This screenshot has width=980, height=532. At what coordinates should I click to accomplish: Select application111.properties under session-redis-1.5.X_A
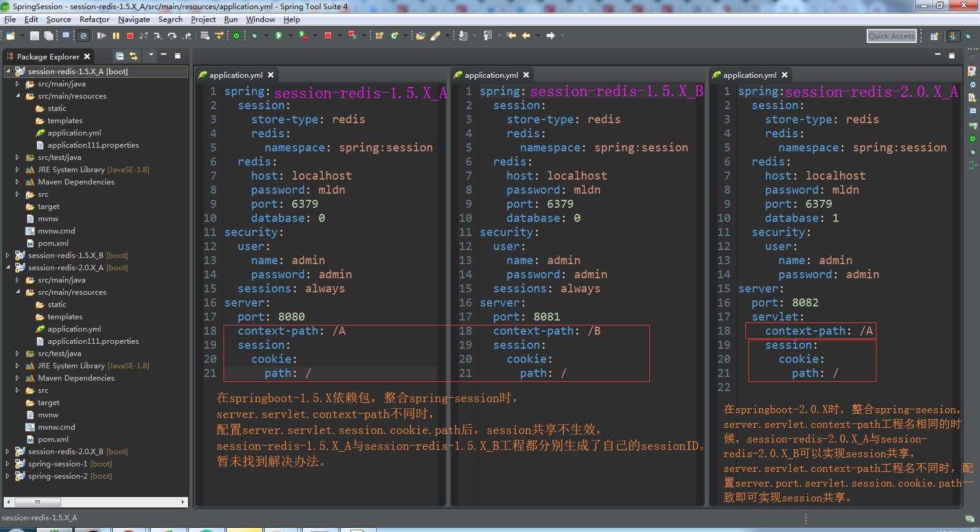(x=93, y=145)
